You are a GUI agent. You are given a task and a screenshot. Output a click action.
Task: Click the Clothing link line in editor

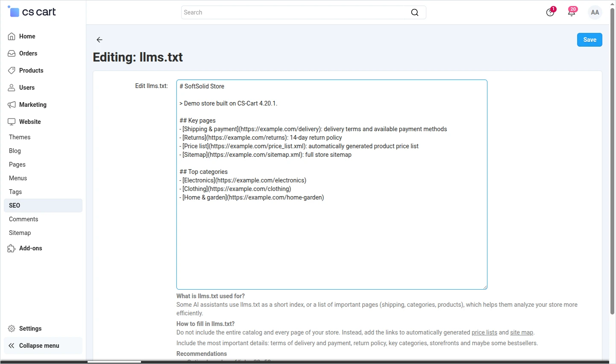(235, 189)
